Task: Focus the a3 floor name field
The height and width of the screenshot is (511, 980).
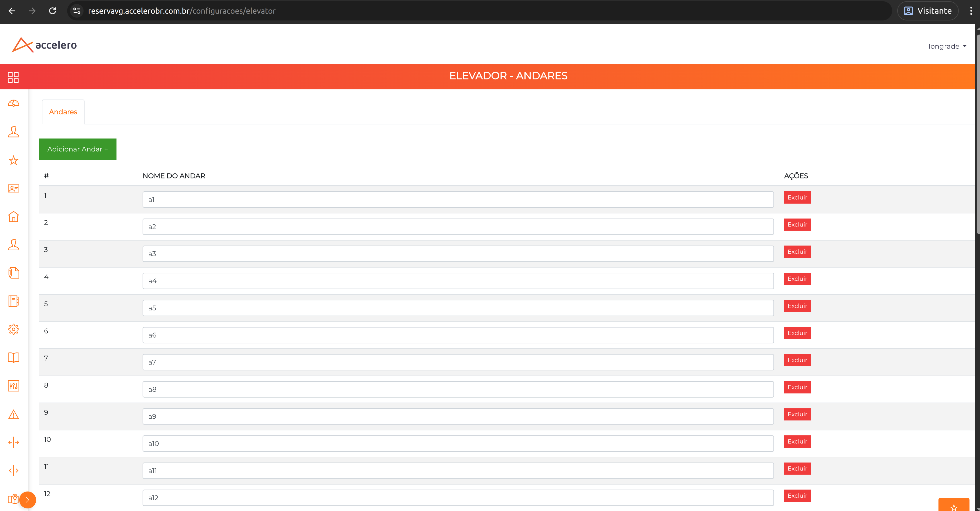Action: pos(458,254)
